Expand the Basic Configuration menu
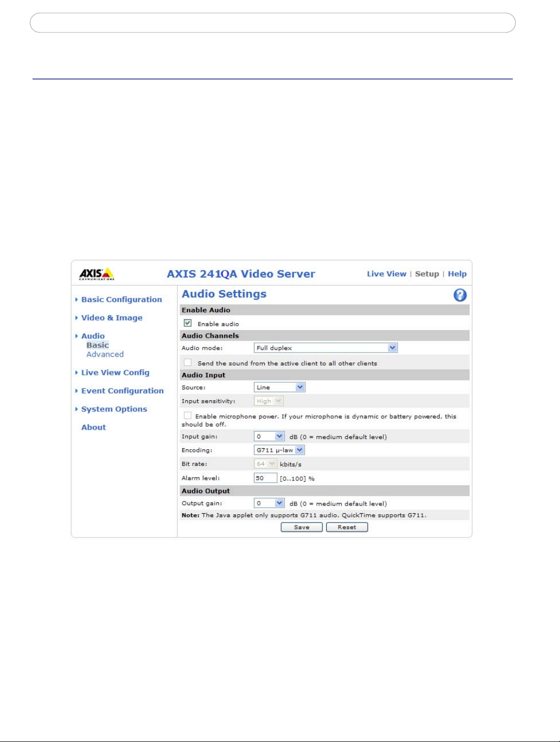Screen dimensions: 560x742 pyautogui.click(x=121, y=299)
